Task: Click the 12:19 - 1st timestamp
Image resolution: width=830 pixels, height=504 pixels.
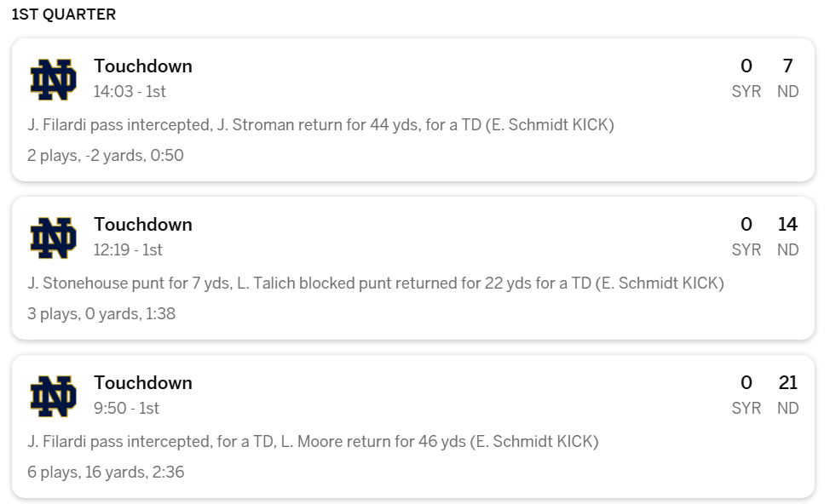Action: coord(128,249)
